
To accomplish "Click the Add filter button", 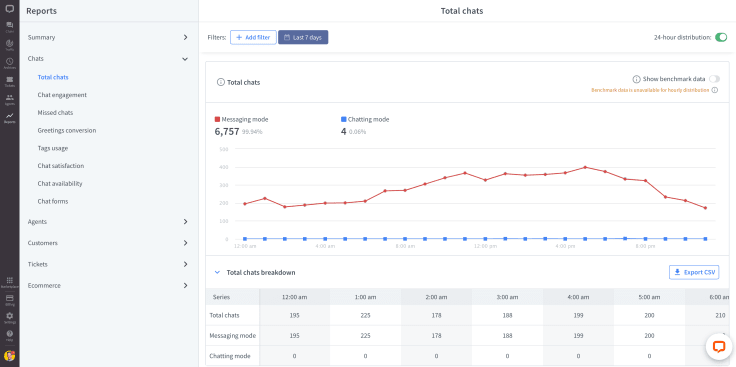I will click(x=253, y=38).
